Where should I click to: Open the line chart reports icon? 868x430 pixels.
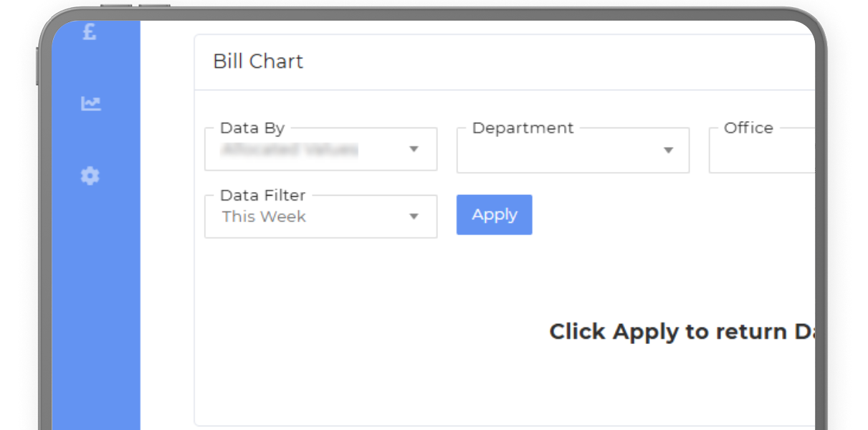90,104
